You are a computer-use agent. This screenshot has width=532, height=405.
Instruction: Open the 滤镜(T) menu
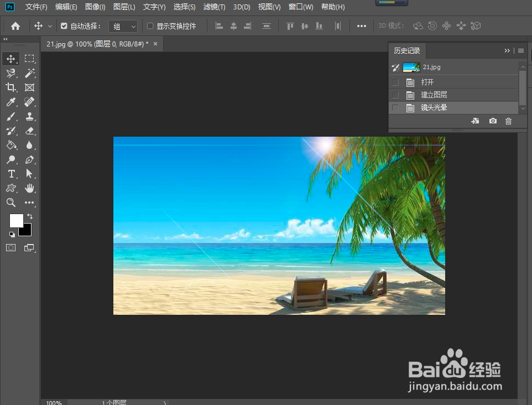pos(214,7)
